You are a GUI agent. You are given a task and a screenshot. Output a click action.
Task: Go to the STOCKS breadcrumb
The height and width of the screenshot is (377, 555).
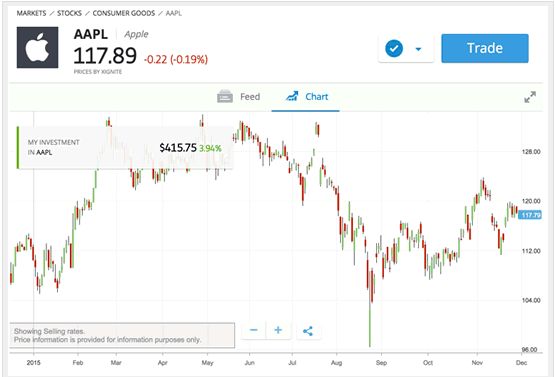pos(69,13)
